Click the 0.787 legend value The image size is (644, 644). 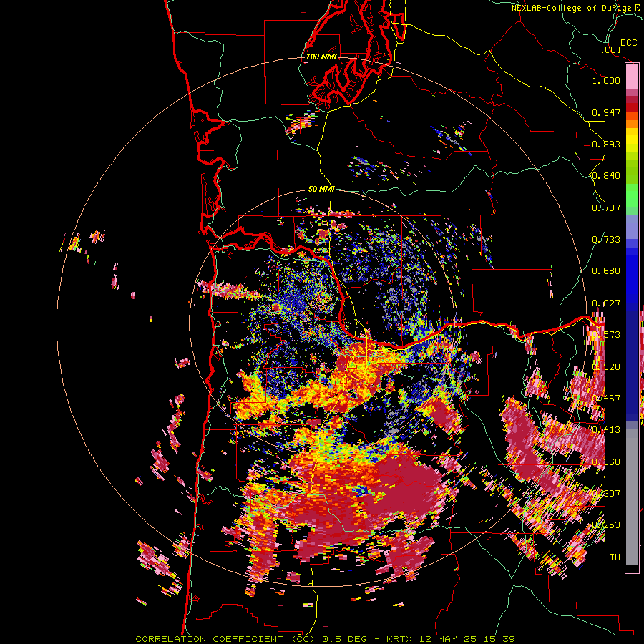pyautogui.click(x=606, y=208)
